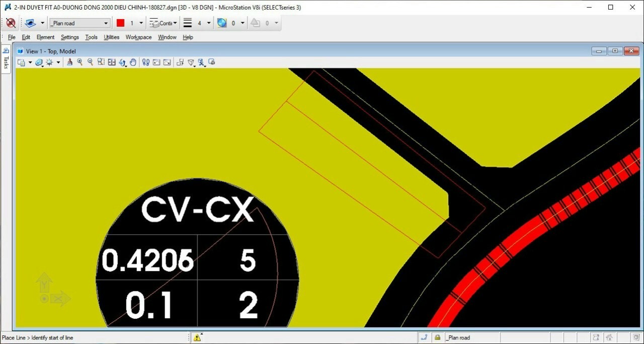The image size is (644, 344).
Task: Open the File menu
Action: pyautogui.click(x=12, y=37)
